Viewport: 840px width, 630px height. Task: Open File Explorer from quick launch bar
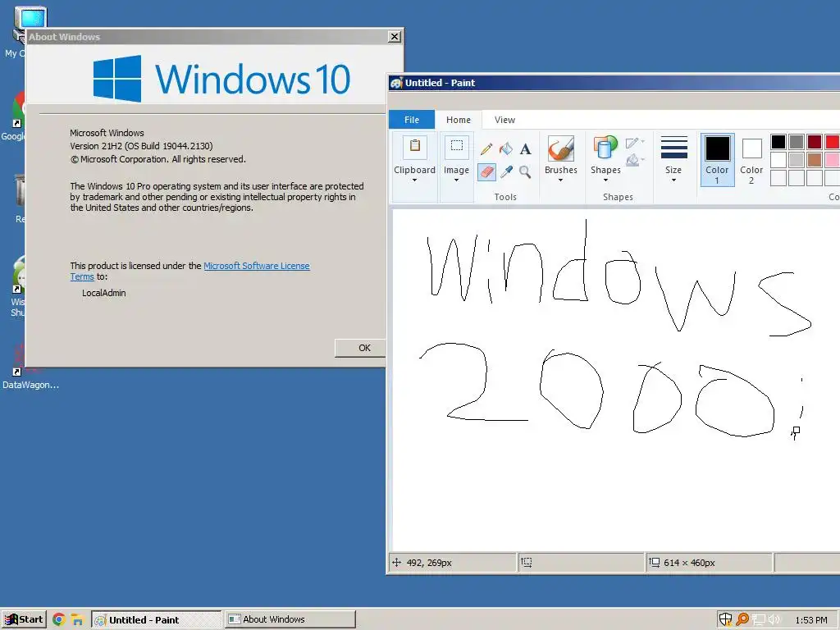(78, 620)
